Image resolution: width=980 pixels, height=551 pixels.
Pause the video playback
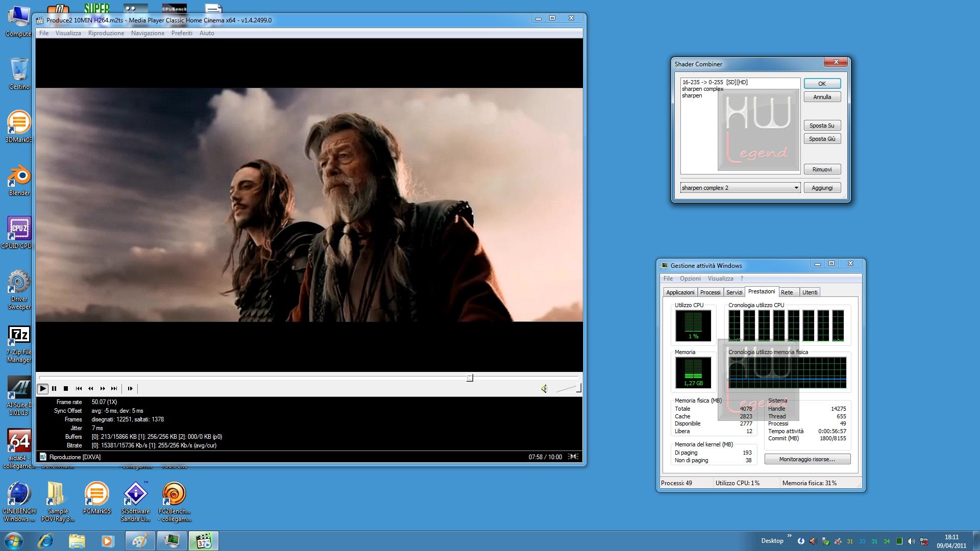tap(54, 389)
